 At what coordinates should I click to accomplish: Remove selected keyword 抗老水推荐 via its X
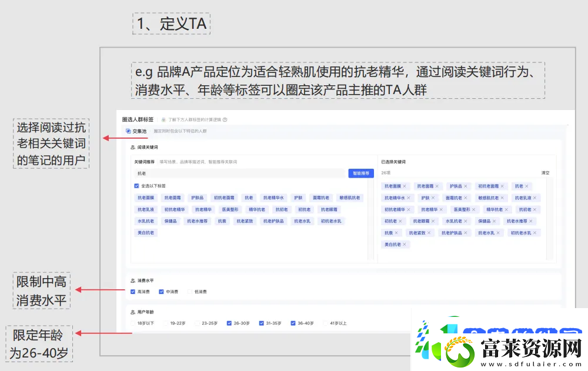point(530,221)
